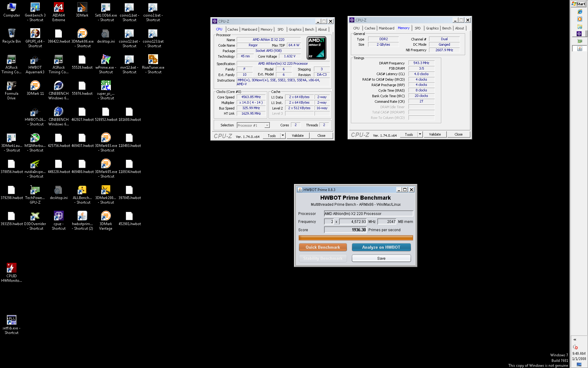
Task: Start Quick Benchmark in HWBOT Prime
Action: (x=323, y=247)
